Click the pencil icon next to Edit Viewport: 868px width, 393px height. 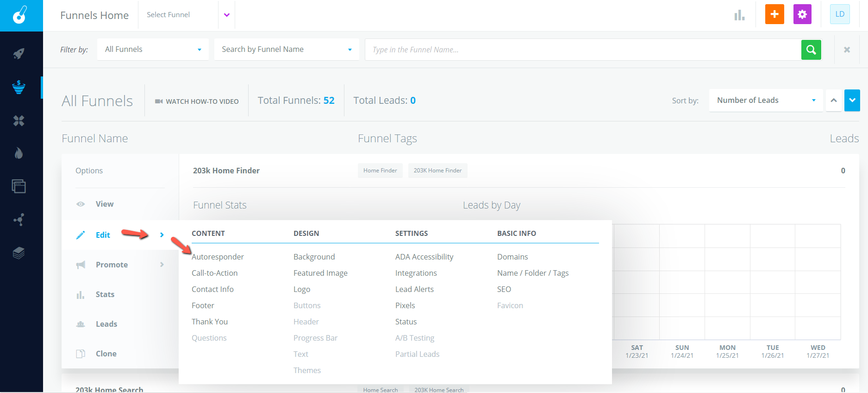81,235
